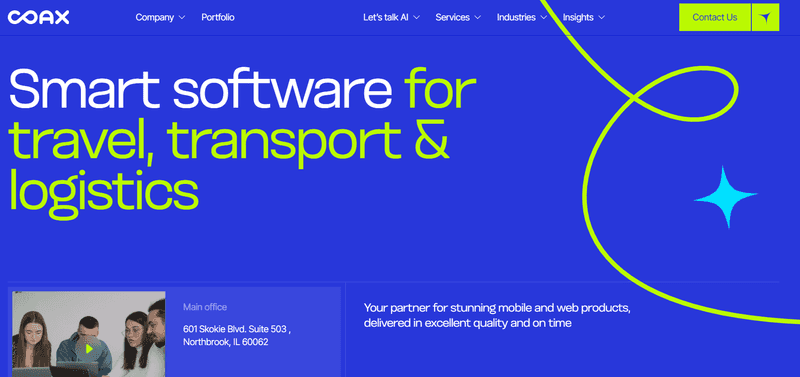Expand the Company chevron arrow

tap(182, 17)
